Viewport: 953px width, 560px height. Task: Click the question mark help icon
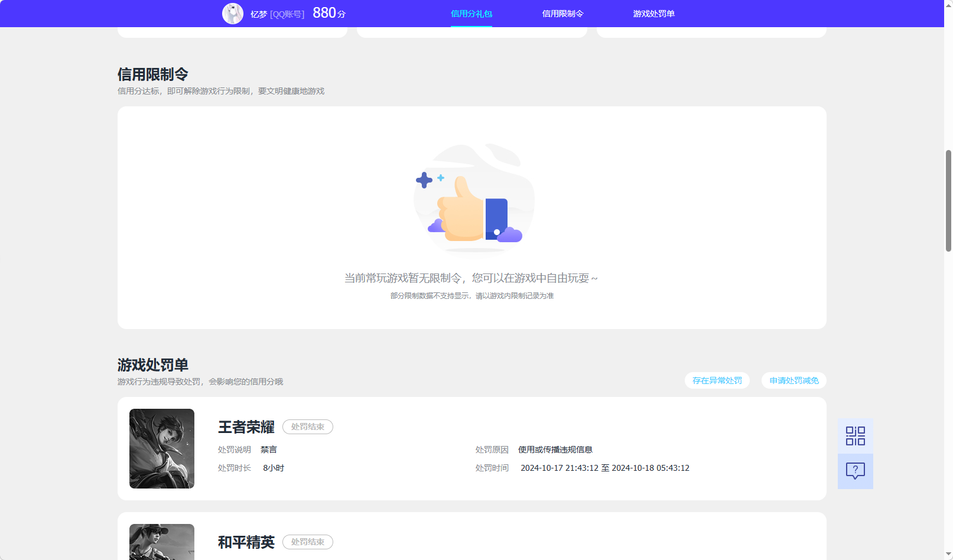point(855,471)
